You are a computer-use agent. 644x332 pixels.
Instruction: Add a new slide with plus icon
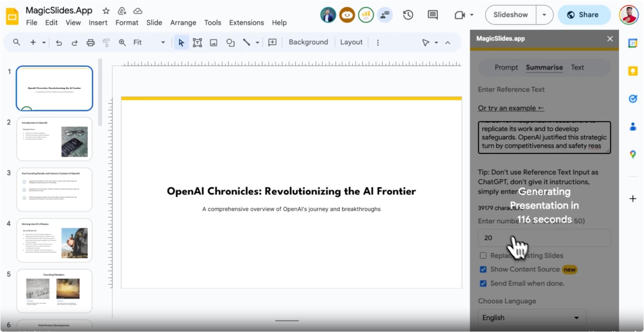click(33, 42)
